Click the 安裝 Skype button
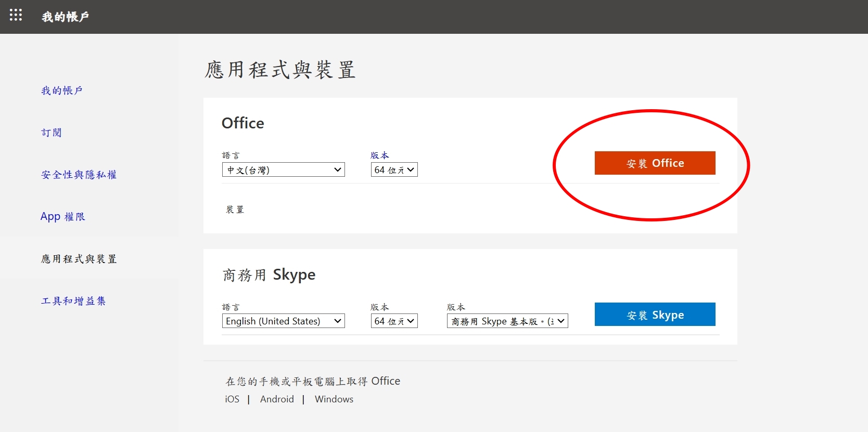 pyautogui.click(x=655, y=315)
